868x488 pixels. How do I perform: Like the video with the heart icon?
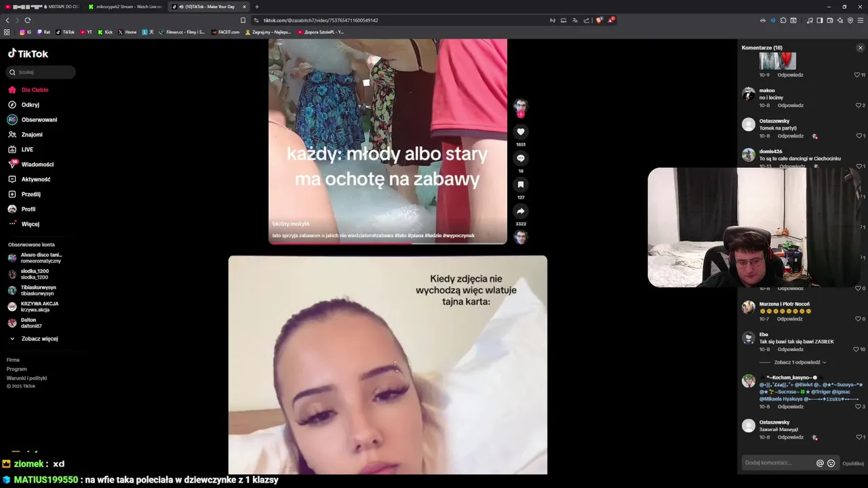click(x=521, y=131)
